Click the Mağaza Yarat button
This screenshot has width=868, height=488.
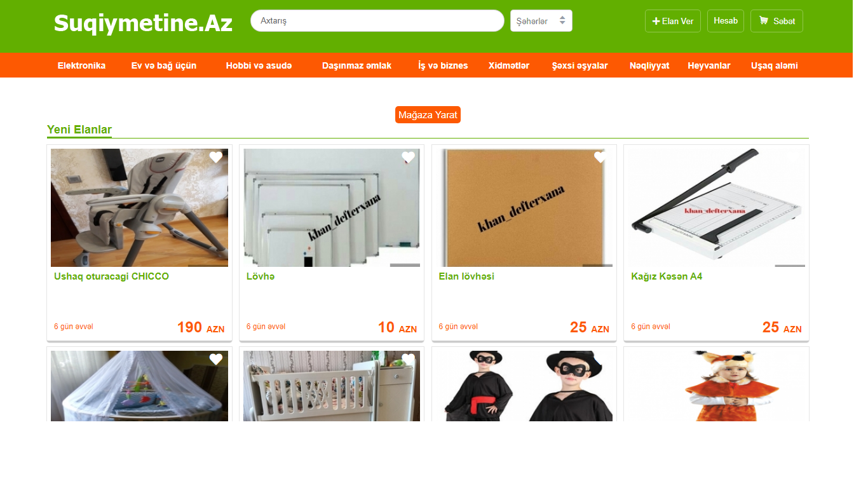point(428,115)
